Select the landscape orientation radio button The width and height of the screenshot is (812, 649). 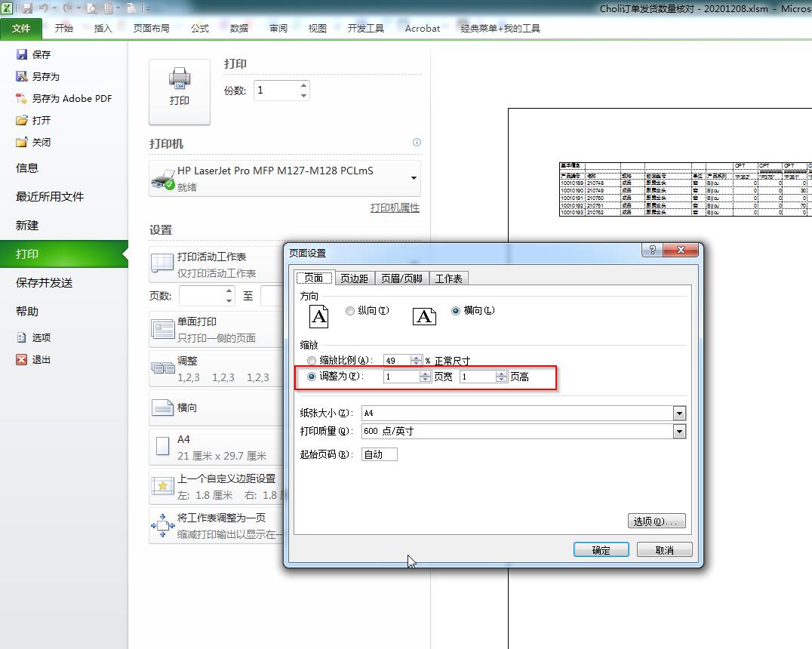tap(455, 310)
